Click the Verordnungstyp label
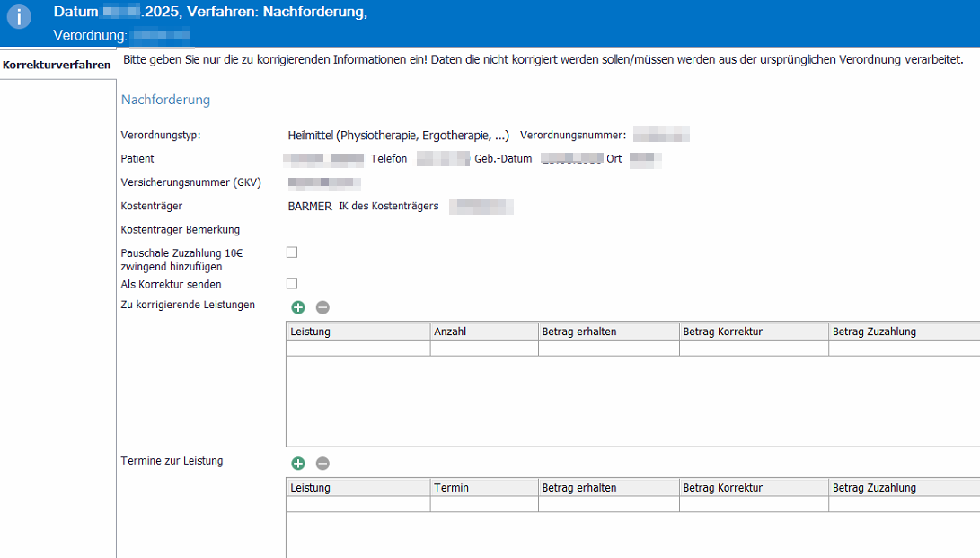The image size is (980, 558). tap(161, 135)
